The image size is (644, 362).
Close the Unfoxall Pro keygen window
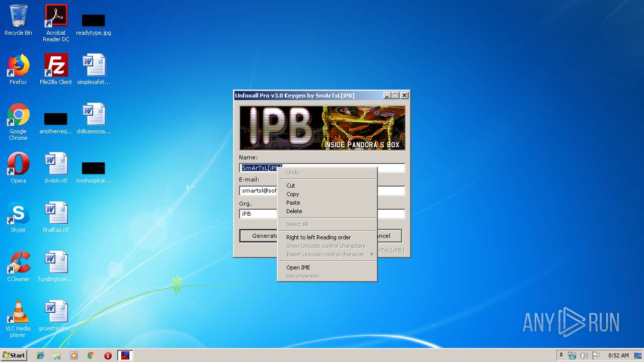click(x=405, y=96)
